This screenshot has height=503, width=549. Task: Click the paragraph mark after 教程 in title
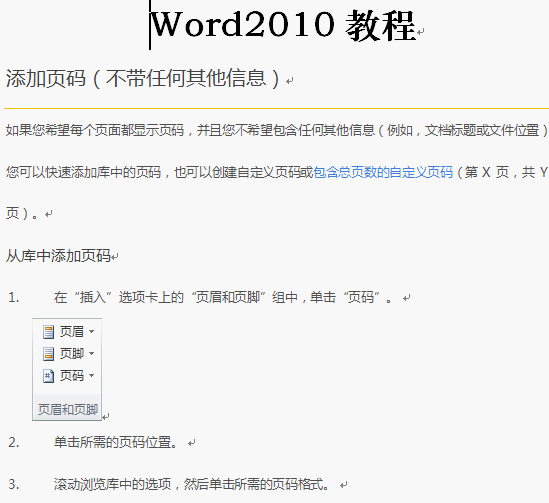click(421, 32)
